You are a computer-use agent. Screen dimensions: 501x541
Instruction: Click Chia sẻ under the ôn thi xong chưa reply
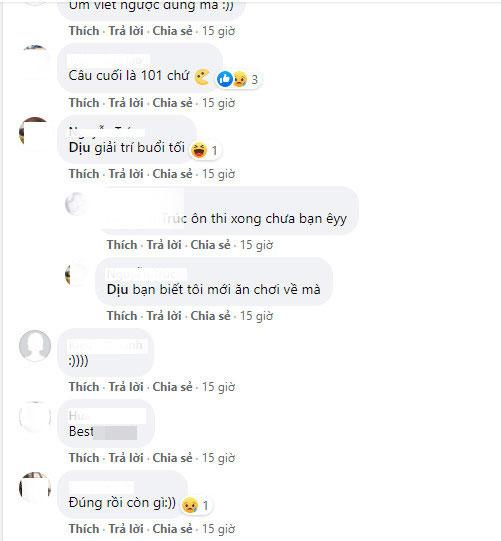pos(210,245)
